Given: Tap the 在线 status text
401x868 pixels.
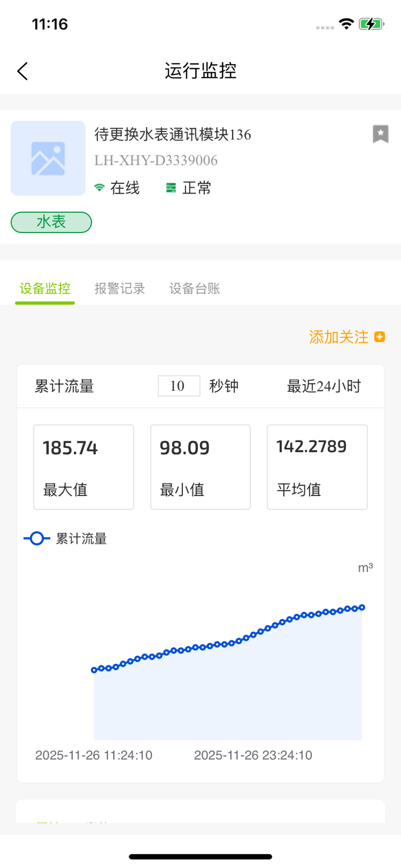Looking at the screenshot, I should point(125,188).
